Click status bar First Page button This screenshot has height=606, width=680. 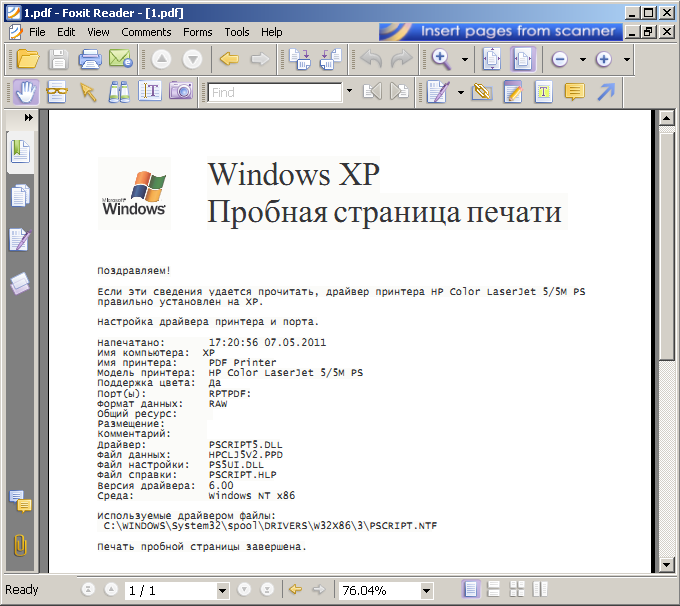point(88,589)
